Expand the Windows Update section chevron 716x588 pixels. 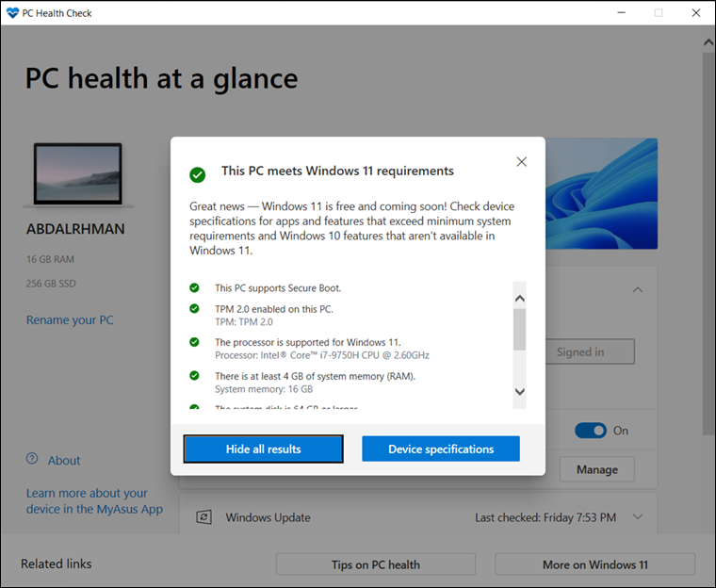pos(638,517)
